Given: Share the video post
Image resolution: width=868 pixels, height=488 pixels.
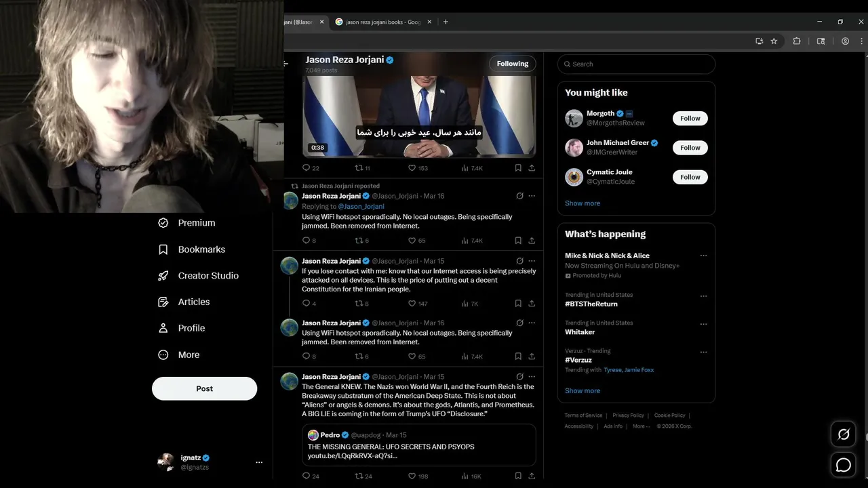Looking at the screenshot, I should [532, 168].
